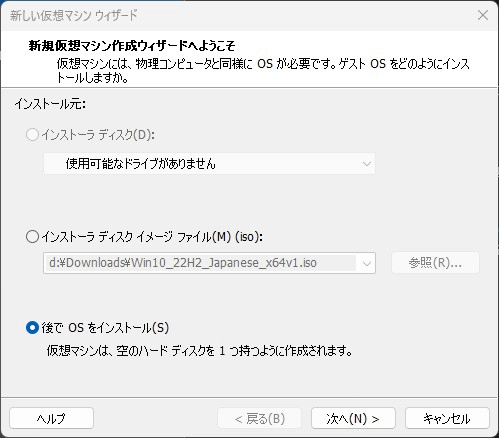Click the インストール元: section label
The height and width of the screenshot is (438, 499).
50,104
